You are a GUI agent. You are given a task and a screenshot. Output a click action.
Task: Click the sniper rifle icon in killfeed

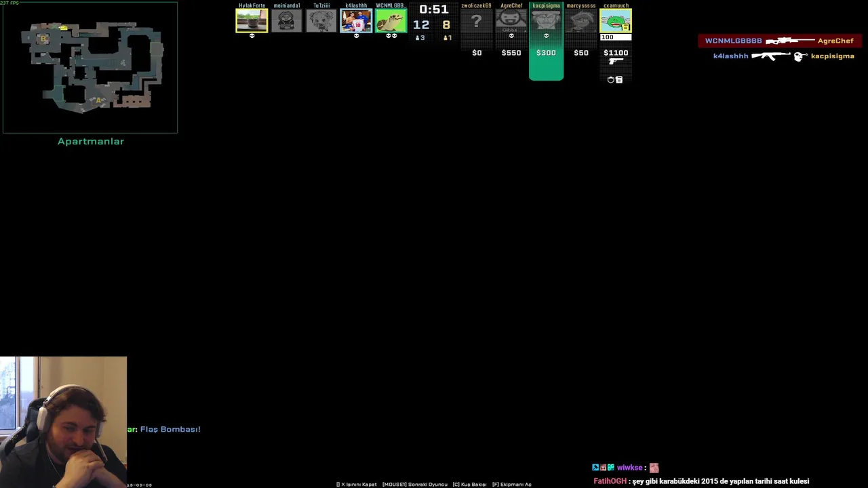pos(790,41)
